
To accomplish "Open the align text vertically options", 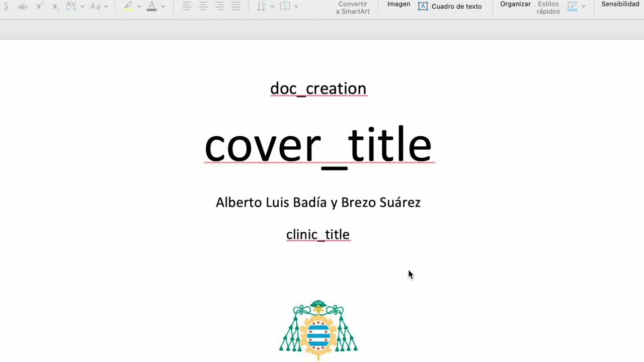I will (285, 7).
